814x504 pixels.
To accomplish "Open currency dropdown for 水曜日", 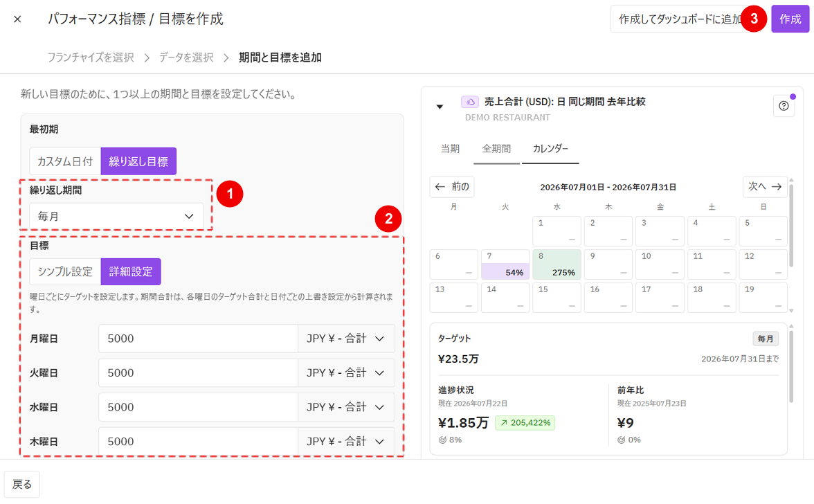I will click(x=346, y=407).
